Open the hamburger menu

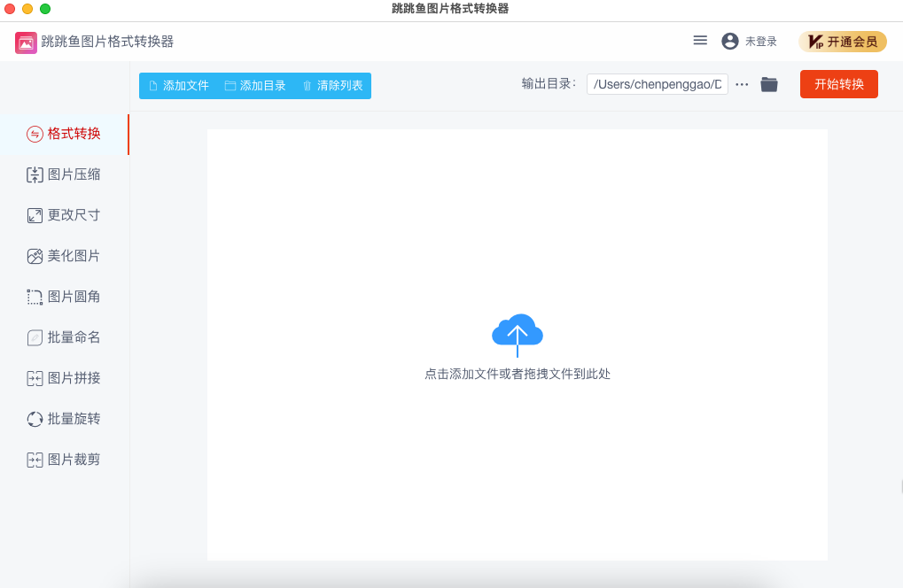(699, 40)
